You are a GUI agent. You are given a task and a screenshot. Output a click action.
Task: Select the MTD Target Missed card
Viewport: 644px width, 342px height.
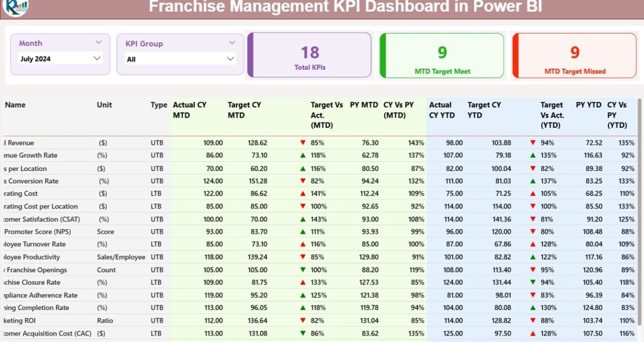coord(574,55)
